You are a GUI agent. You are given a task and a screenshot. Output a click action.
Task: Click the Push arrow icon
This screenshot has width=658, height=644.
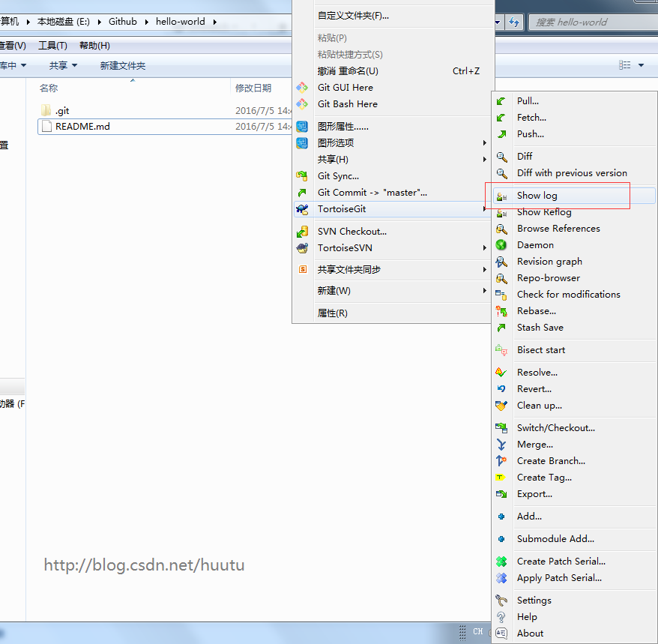click(x=501, y=134)
